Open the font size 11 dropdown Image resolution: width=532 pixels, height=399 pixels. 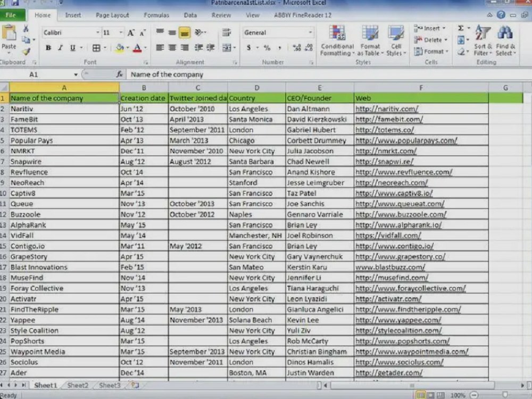[x=121, y=32]
